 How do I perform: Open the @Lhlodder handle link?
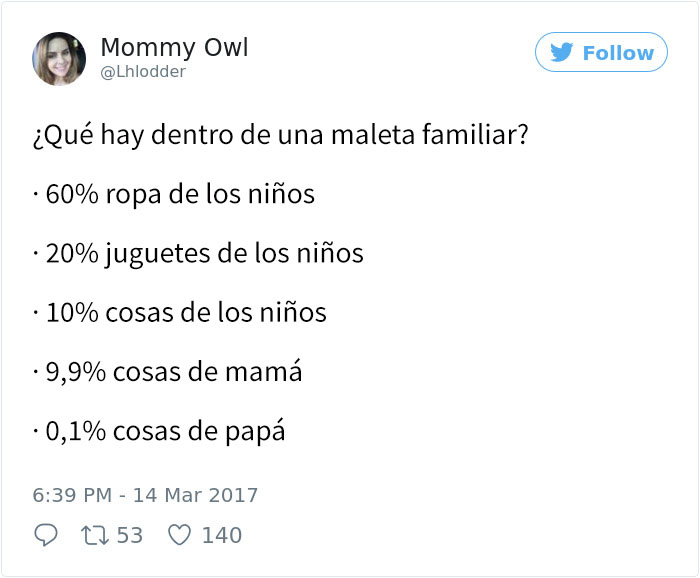pyautogui.click(x=143, y=71)
